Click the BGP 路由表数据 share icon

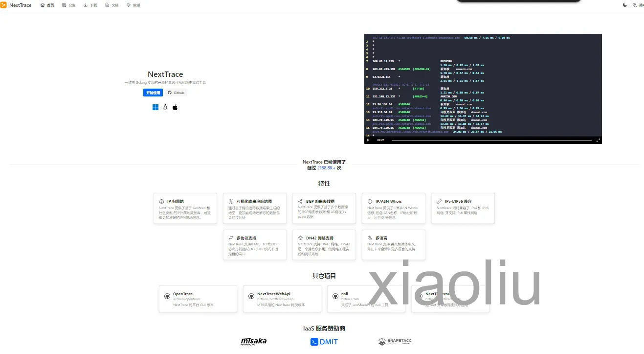[301, 201]
